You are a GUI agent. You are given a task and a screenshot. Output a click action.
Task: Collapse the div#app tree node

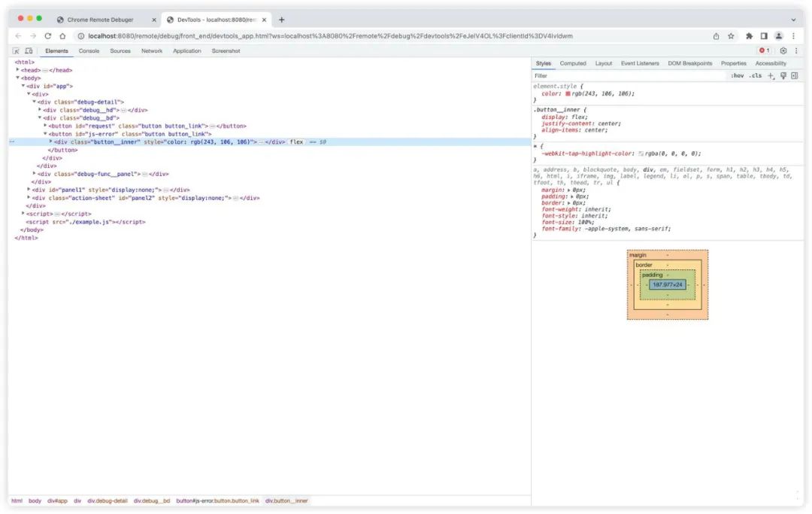(23, 85)
